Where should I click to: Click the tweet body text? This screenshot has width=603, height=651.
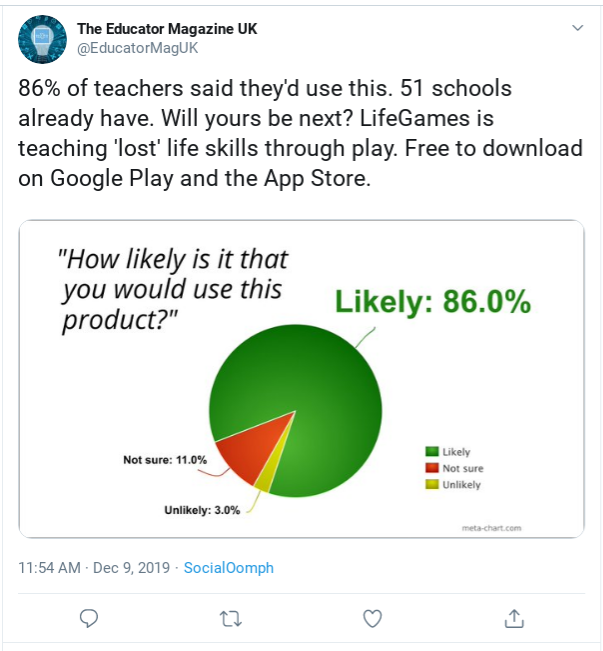(300, 134)
